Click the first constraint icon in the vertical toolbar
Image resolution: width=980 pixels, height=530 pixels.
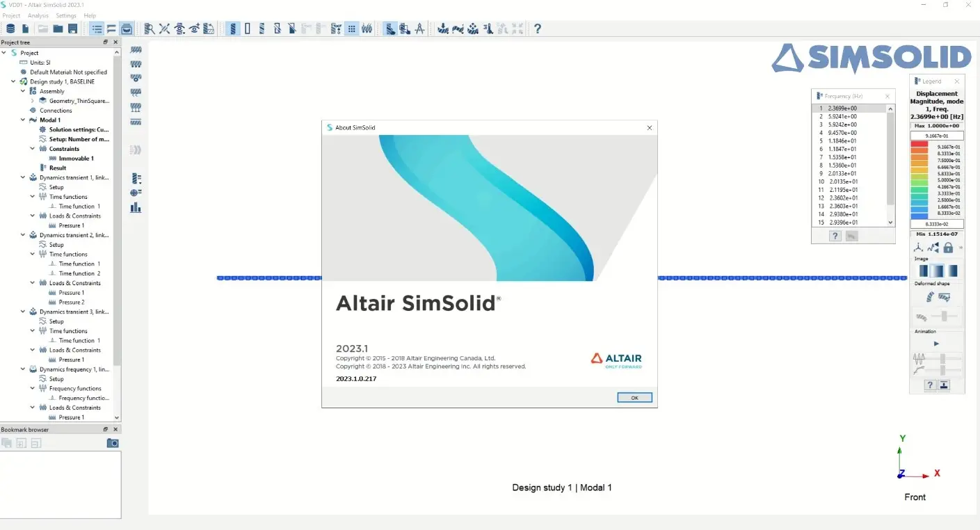pyautogui.click(x=136, y=50)
